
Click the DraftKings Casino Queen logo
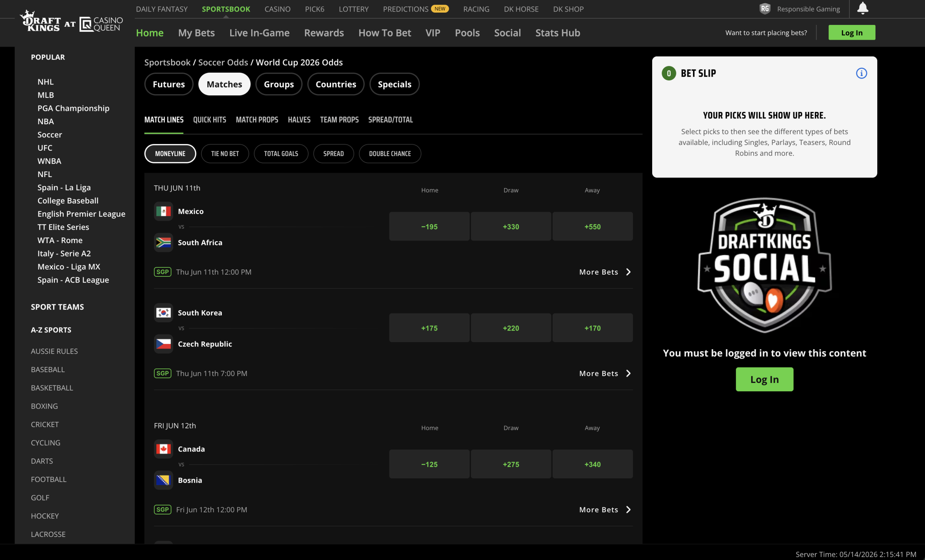click(x=71, y=22)
